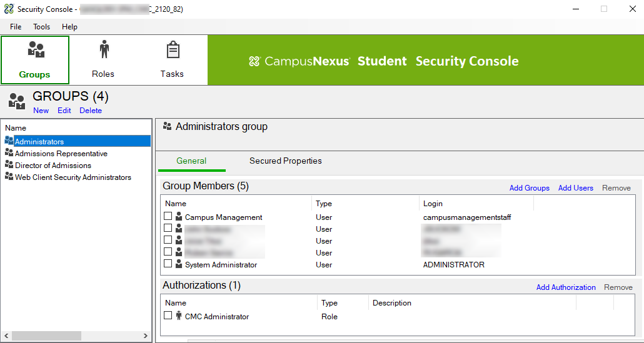Click the Add Users link
The image size is (644, 343).
575,188
